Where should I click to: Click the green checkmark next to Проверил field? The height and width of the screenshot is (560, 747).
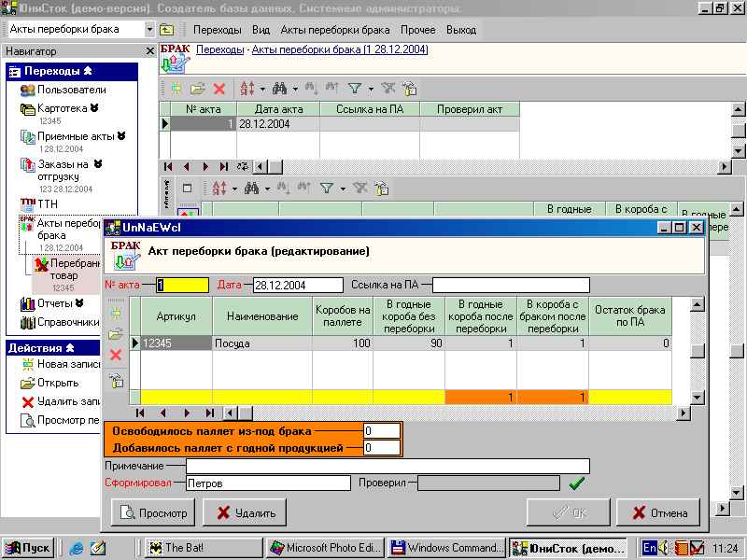(576, 483)
